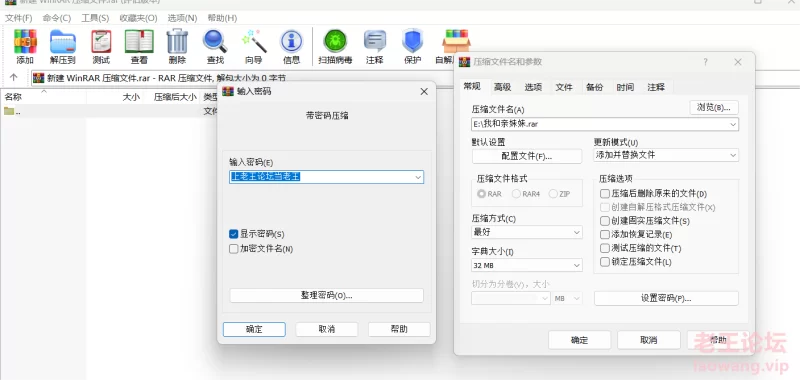Open the 字典大小 32 MB dropdown
800x380 pixels.
[527, 265]
